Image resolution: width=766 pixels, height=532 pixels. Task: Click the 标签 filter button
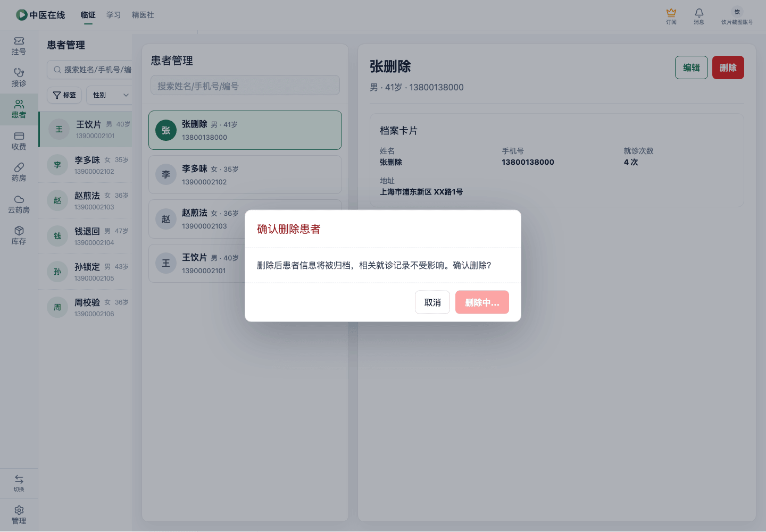(x=64, y=95)
